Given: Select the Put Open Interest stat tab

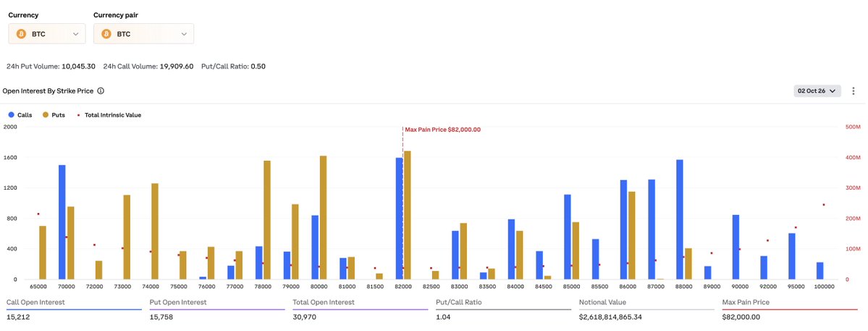Looking at the screenshot, I should (x=217, y=310).
